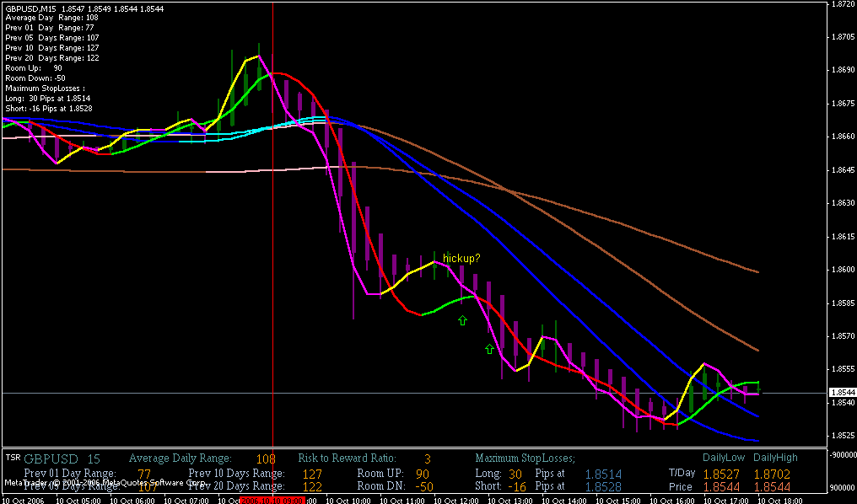Click the DailyHigh value 1.8702

click(x=771, y=474)
